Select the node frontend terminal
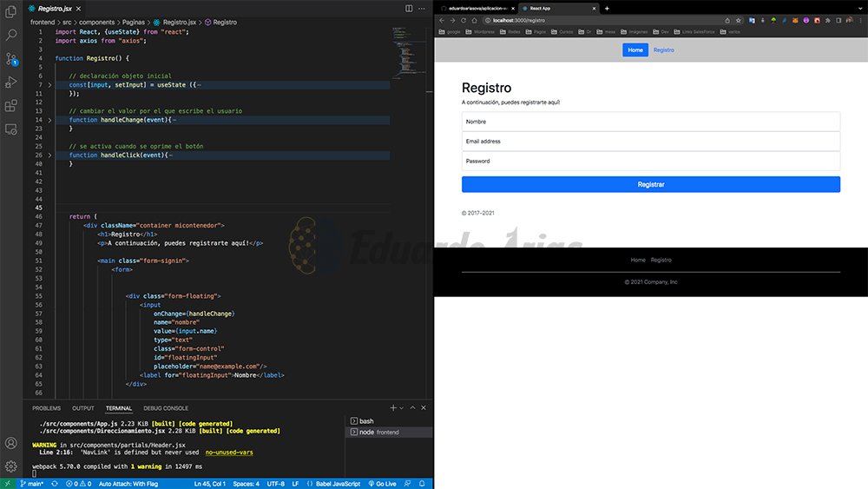Viewport: 868px width, 489px height. 389,432
